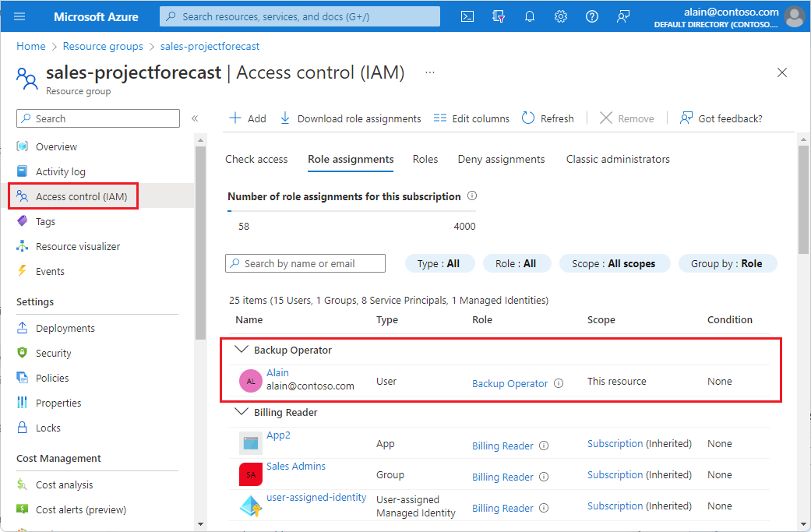Collapse the Backup Operator group
This screenshot has height=532, width=811.
(242, 349)
